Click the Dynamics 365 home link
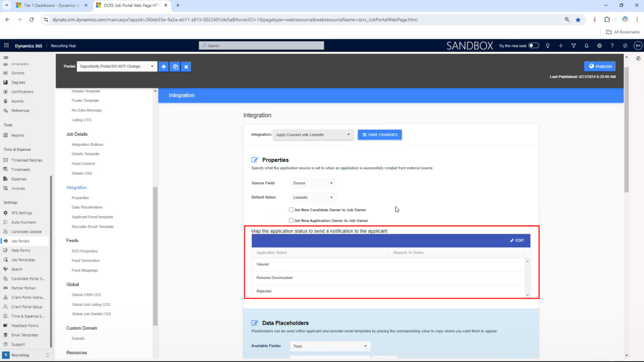Viewport: 644px width, 362px height. pos(29,46)
